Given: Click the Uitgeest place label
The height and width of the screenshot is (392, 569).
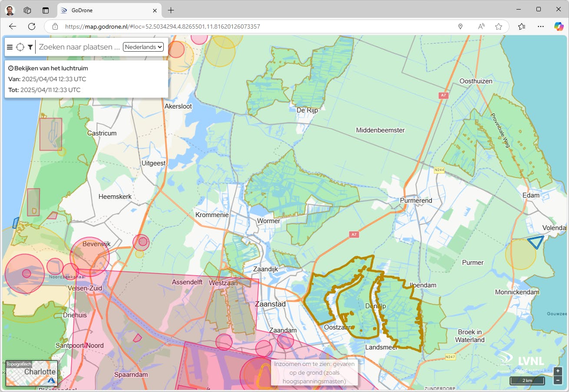Looking at the screenshot, I should (x=154, y=163).
